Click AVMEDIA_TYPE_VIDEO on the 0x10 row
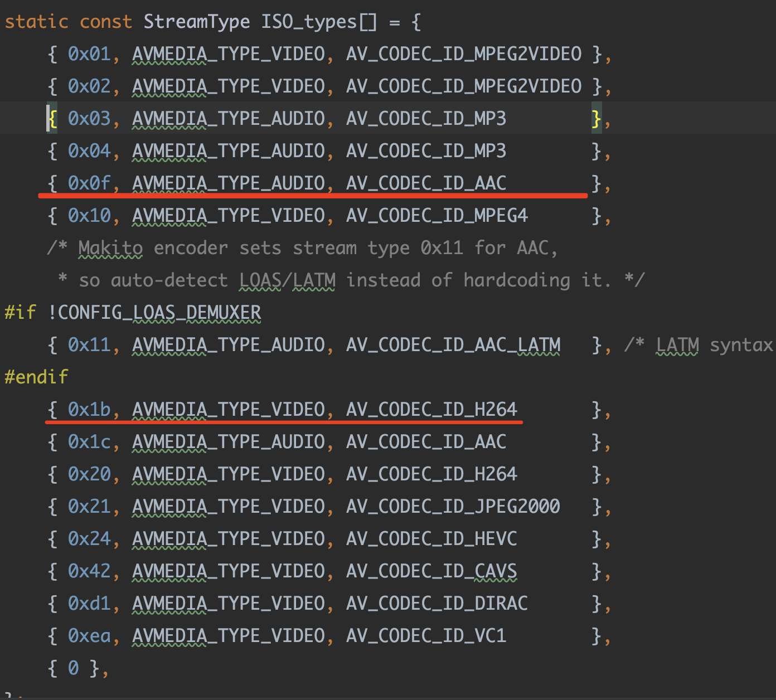This screenshot has height=700, width=776. point(229,216)
